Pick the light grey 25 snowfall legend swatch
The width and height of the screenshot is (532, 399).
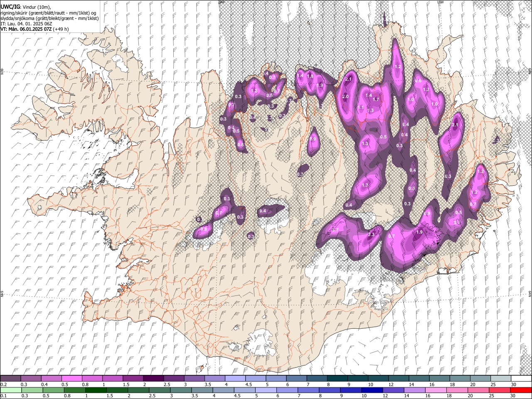pos(501,379)
